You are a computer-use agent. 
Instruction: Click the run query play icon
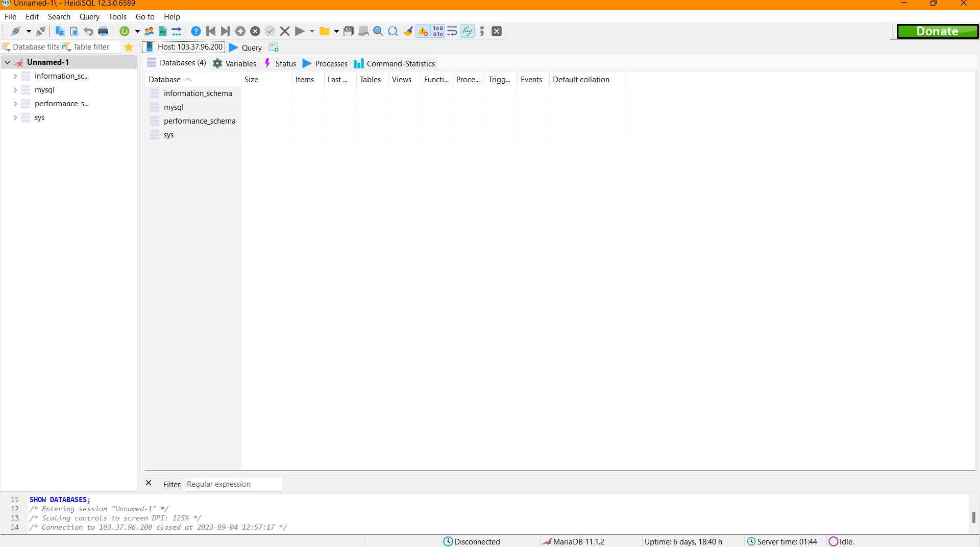300,31
